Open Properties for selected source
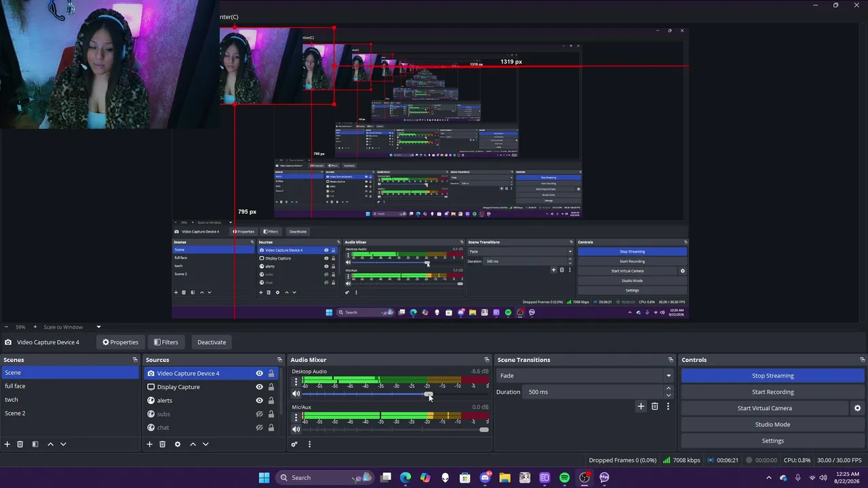 (x=120, y=342)
